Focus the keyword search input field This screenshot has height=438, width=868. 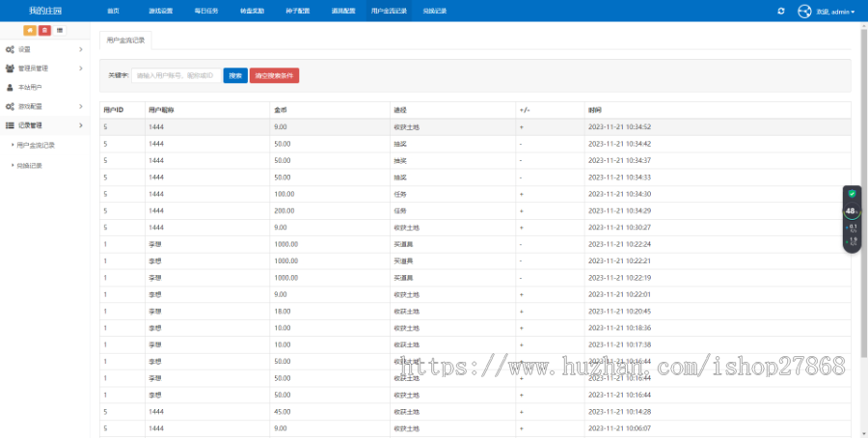click(176, 76)
